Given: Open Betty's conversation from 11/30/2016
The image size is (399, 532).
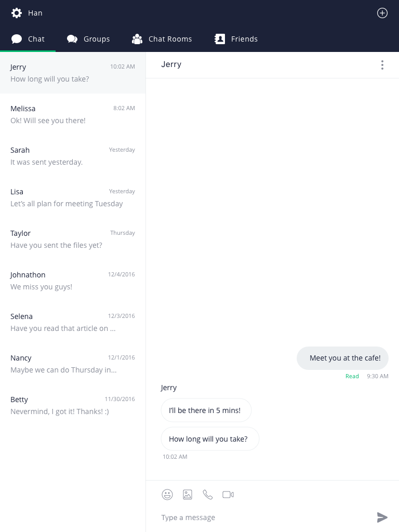Looking at the screenshot, I should point(73,405).
